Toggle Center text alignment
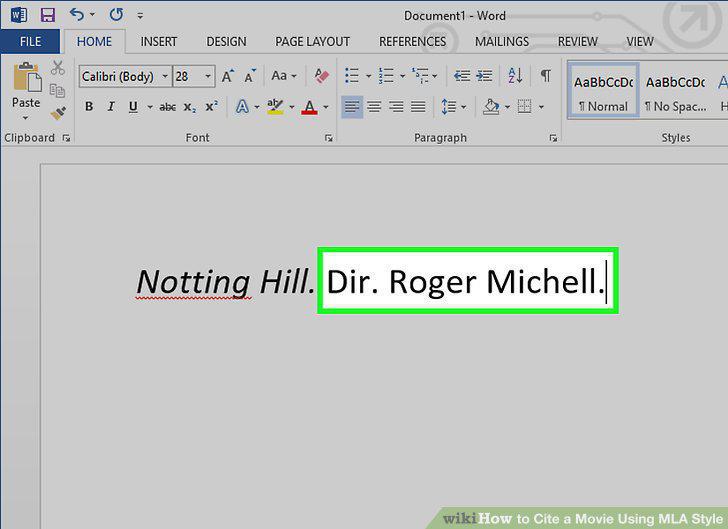The height and width of the screenshot is (529, 728). tap(374, 107)
